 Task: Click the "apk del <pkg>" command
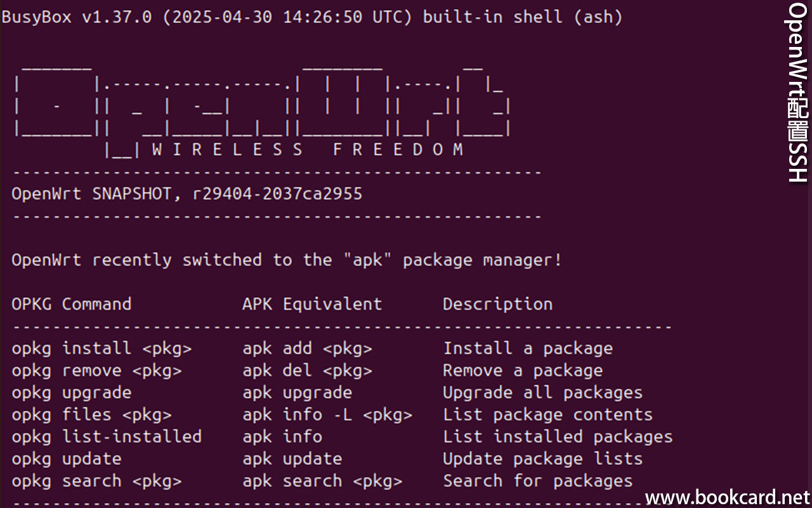[307, 371]
